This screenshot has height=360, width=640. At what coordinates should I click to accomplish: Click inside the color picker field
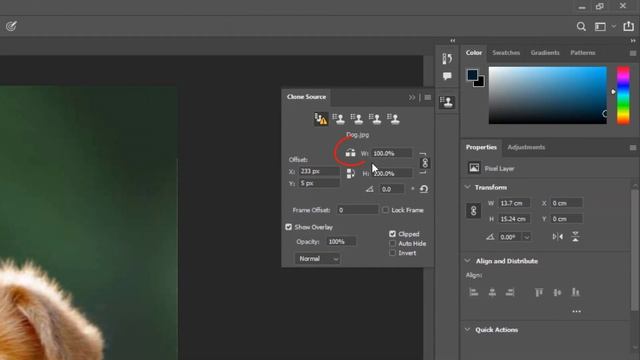coord(547,95)
